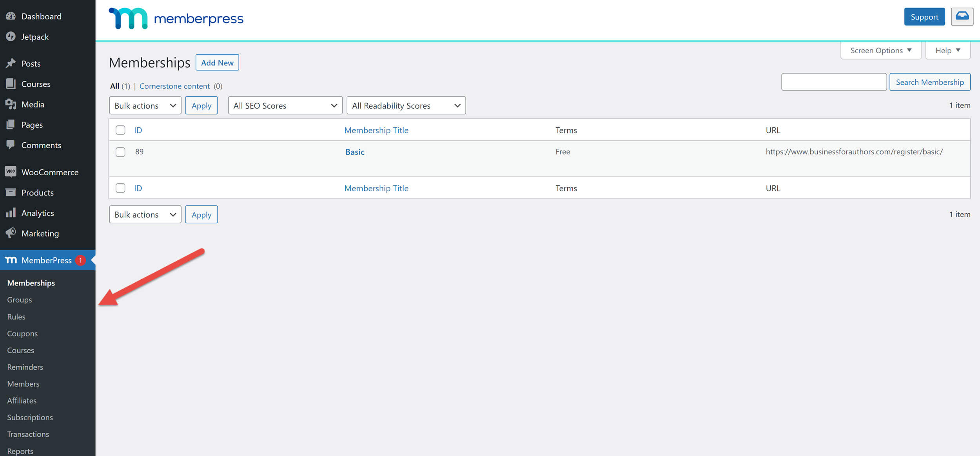Click the Marketing megaphone icon
The width and height of the screenshot is (980, 456).
11,233
